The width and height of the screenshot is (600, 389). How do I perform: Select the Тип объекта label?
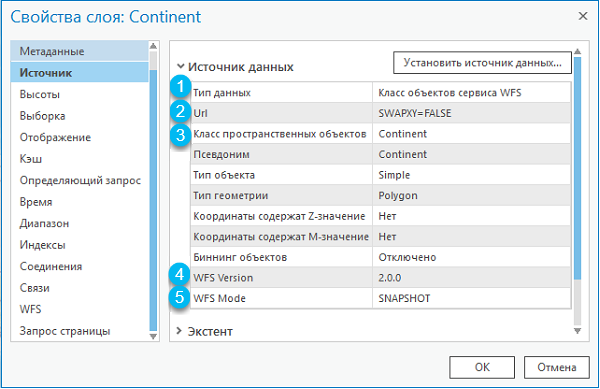click(x=224, y=175)
